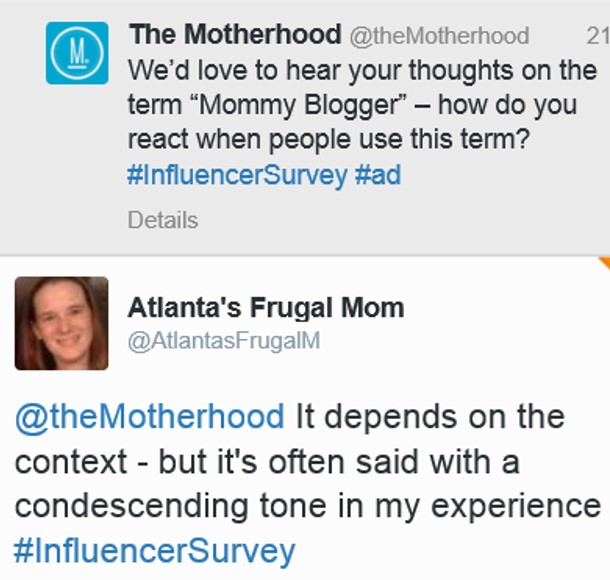Open Atlanta's Frugal Mom profile photo

[x=61, y=323]
